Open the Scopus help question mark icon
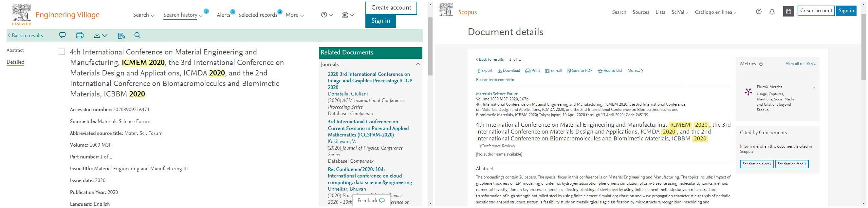 [759, 12]
